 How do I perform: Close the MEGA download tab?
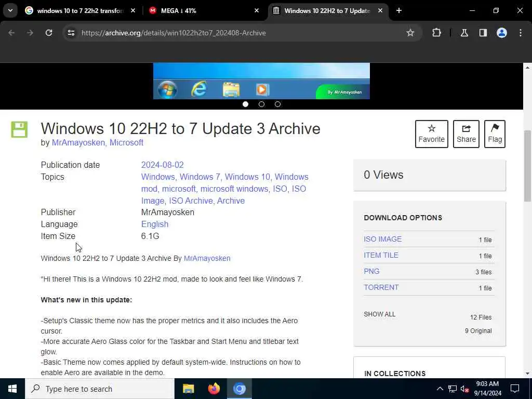tap(257, 11)
